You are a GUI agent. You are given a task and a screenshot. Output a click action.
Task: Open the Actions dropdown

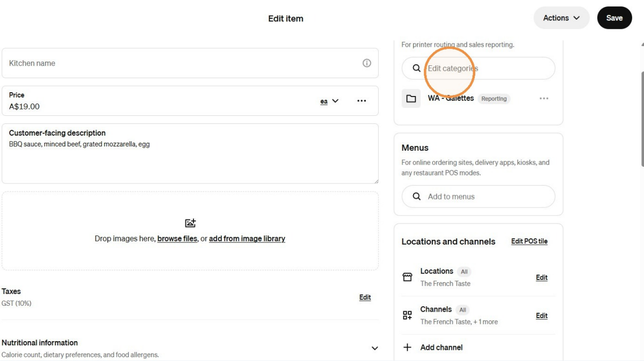pyautogui.click(x=561, y=18)
